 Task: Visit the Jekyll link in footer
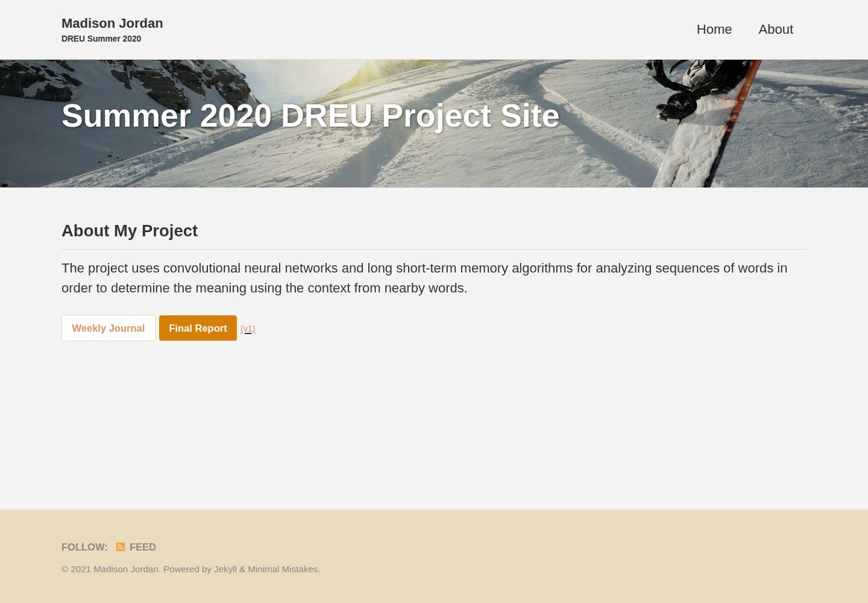(225, 569)
